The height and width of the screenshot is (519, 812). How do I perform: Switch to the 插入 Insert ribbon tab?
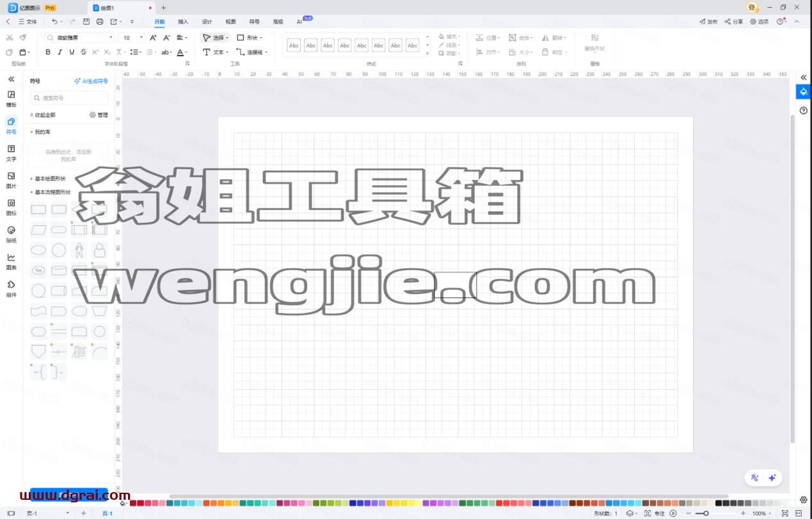pyautogui.click(x=183, y=22)
